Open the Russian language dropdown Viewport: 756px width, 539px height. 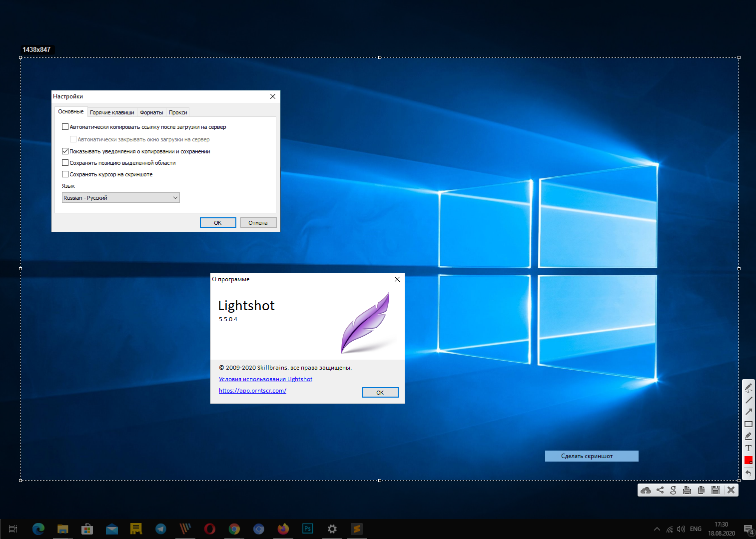point(121,198)
